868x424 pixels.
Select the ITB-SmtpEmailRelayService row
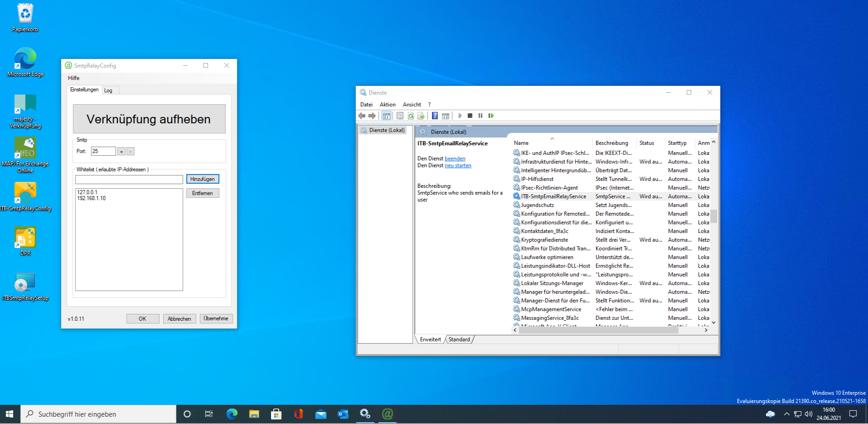(x=553, y=196)
